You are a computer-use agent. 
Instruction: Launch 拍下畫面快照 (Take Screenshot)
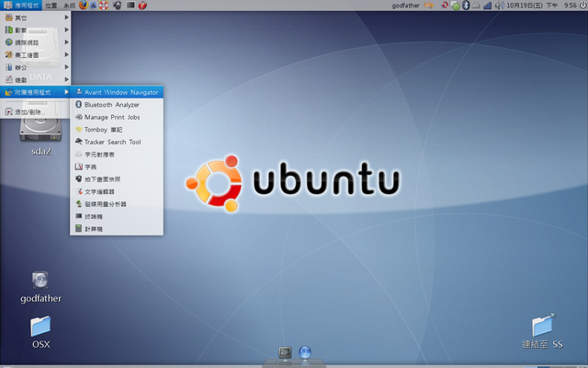click(117, 178)
